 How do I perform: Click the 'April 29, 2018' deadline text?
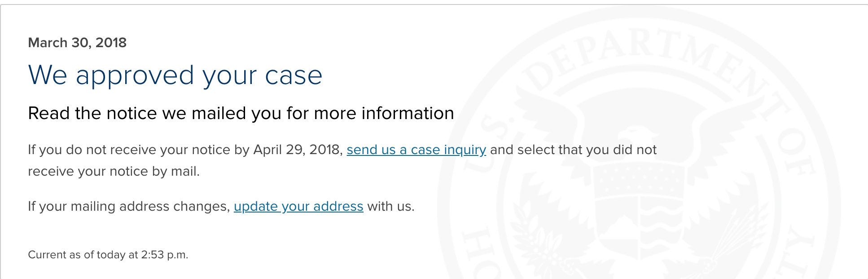click(298, 150)
